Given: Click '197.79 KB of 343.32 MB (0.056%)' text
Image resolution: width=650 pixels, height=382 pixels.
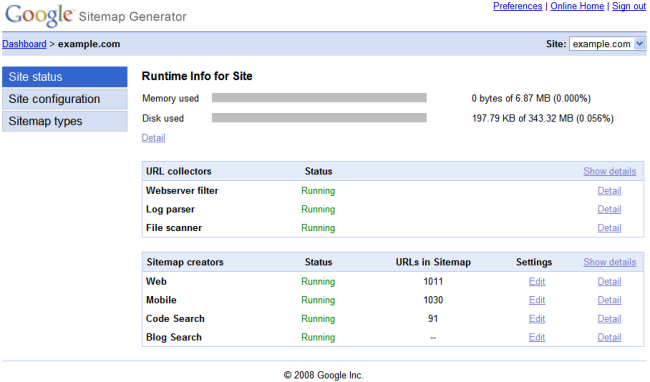Looking at the screenshot, I should pyautogui.click(x=543, y=118).
